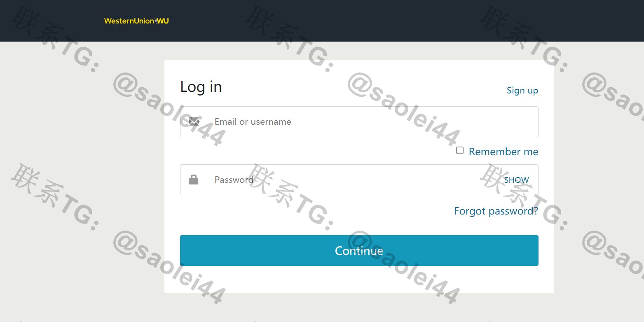The image size is (644, 322).
Task: Click blank white space below Continue button
Action: pyautogui.click(x=359, y=280)
